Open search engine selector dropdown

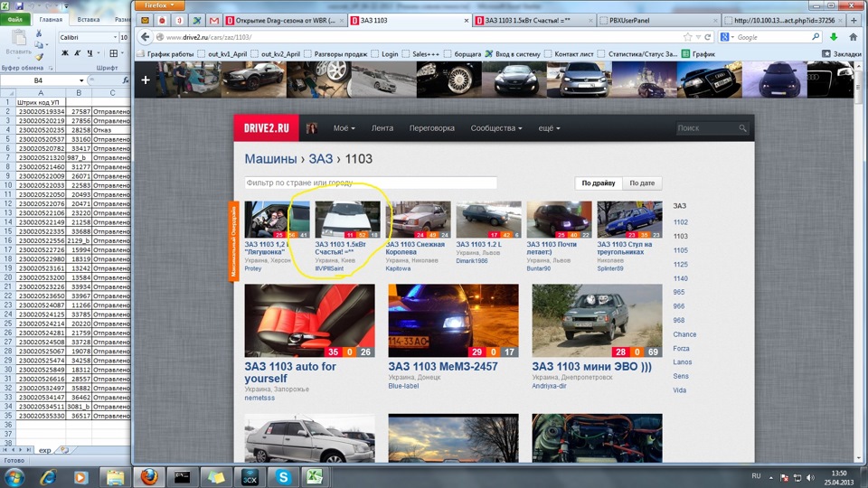pos(727,37)
